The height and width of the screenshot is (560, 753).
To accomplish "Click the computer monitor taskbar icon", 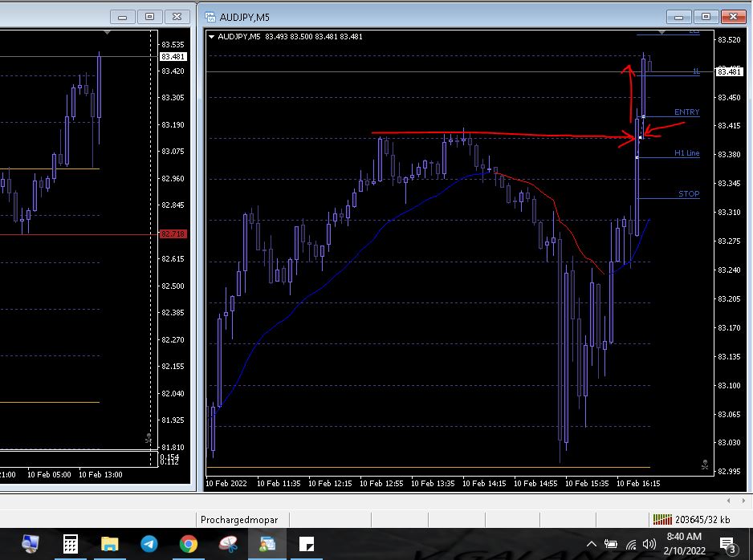I will tap(31, 544).
